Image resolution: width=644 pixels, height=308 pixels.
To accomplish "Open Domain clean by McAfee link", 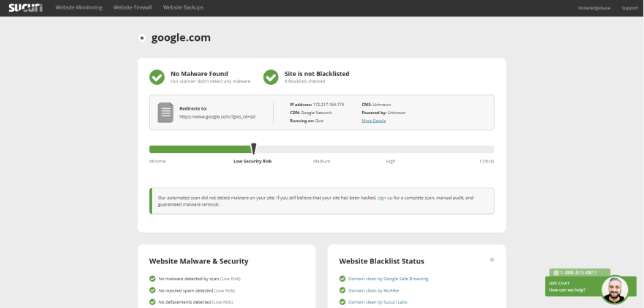I will [373, 290].
